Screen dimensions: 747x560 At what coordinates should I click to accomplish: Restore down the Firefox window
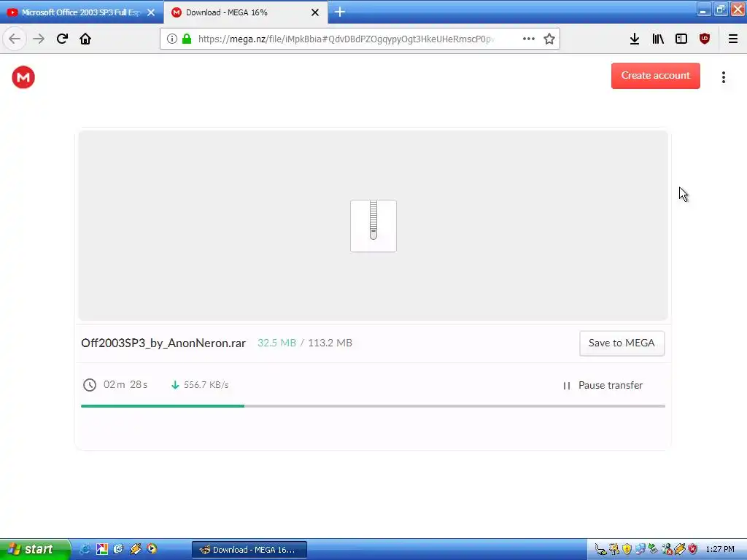721,9
